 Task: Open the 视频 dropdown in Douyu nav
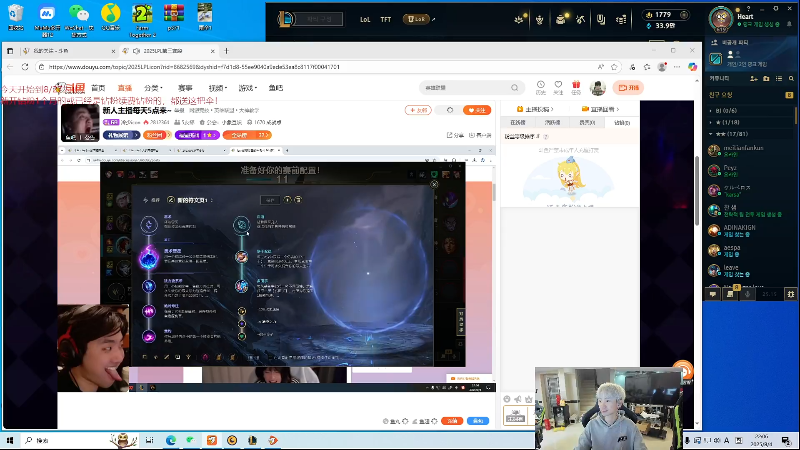click(x=218, y=88)
